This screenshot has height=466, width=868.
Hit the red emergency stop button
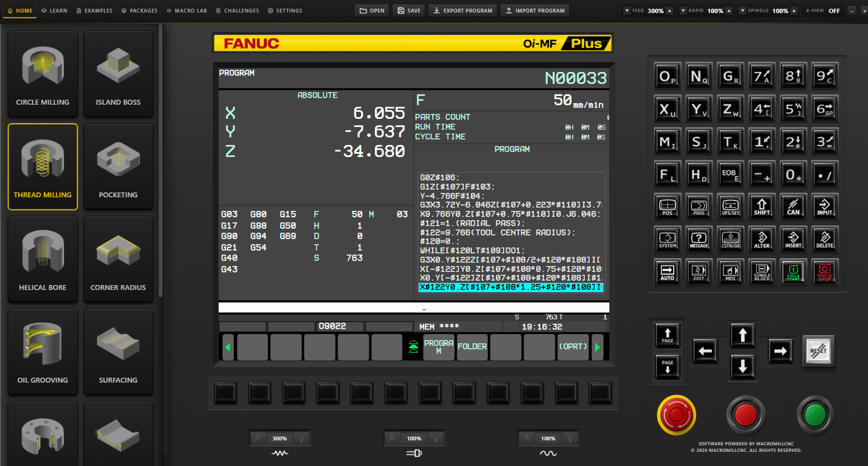point(677,415)
